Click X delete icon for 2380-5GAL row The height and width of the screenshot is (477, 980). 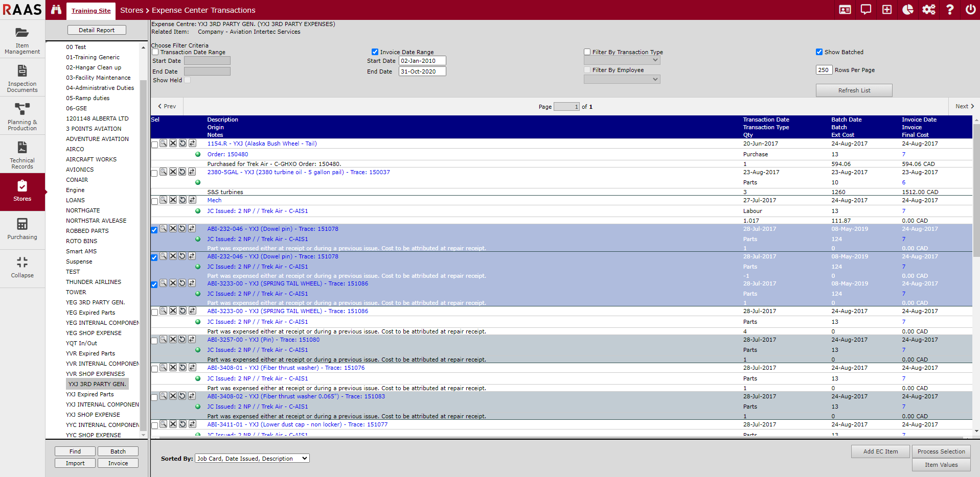173,172
